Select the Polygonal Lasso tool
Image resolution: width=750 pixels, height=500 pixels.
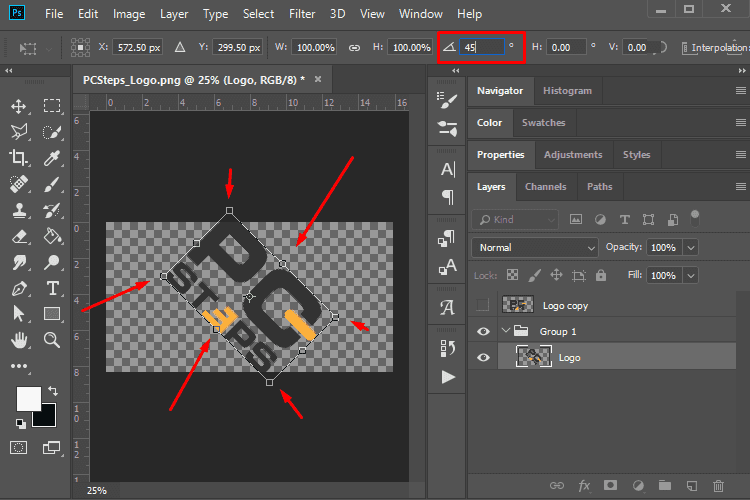[19, 132]
